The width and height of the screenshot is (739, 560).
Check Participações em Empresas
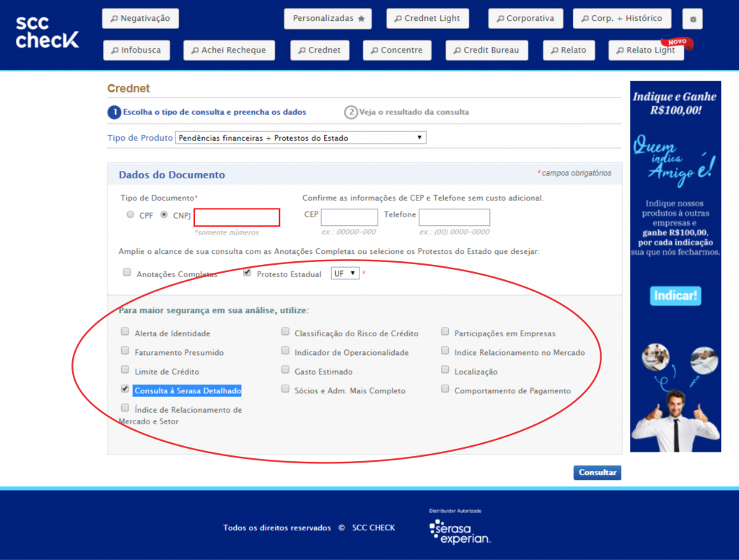click(x=445, y=331)
